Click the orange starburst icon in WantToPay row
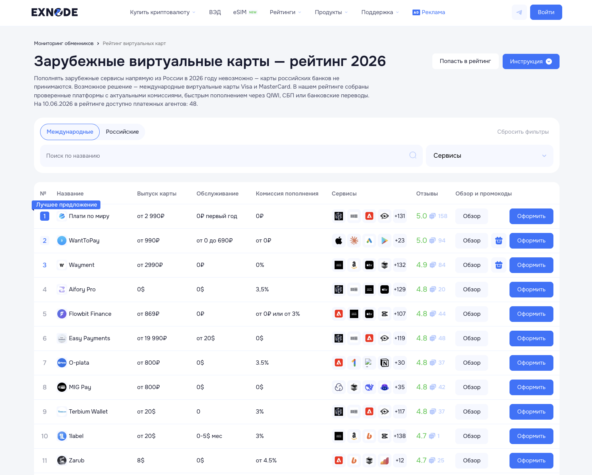 (354, 241)
